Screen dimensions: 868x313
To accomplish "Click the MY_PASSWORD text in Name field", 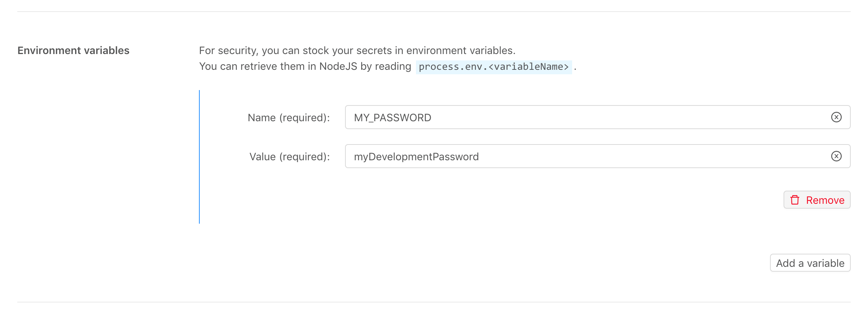I will 392,118.
